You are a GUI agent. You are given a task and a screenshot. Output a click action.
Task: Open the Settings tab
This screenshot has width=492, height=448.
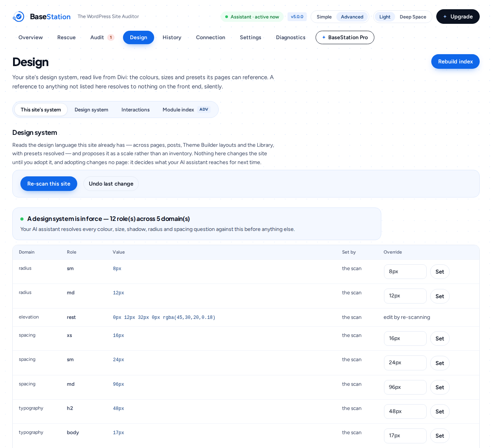coord(251,37)
